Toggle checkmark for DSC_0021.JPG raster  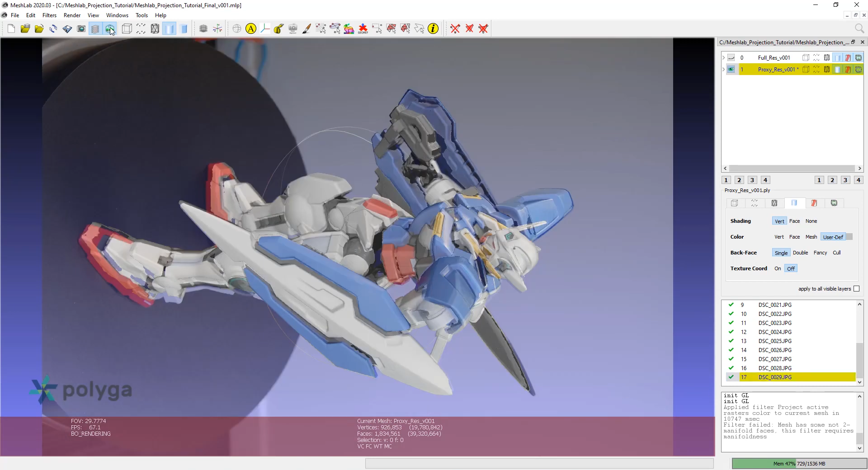click(x=731, y=305)
